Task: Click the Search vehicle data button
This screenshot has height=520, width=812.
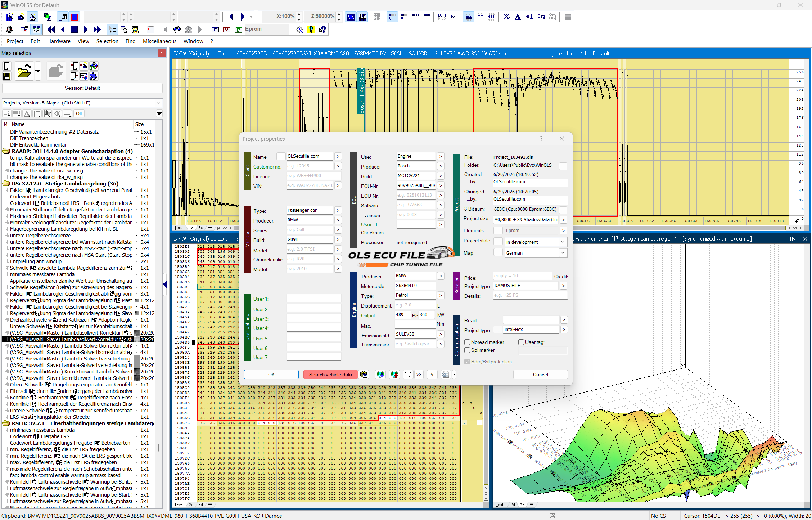Action: (x=330, y=375)
